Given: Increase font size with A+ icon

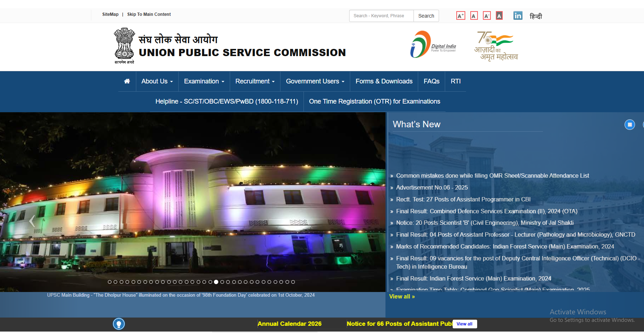Looking at the screenshot, I should pyautogui.click(x=461, y=16).
